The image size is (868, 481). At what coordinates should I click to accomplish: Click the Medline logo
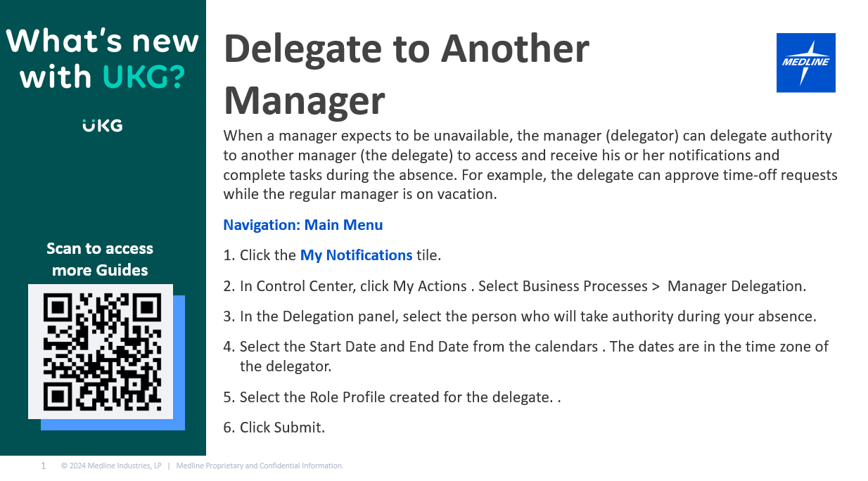tap(805, 63)
